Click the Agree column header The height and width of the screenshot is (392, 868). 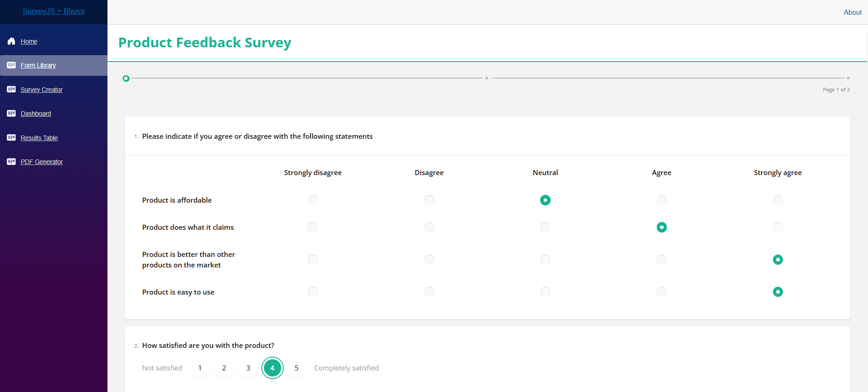point(661,173)
